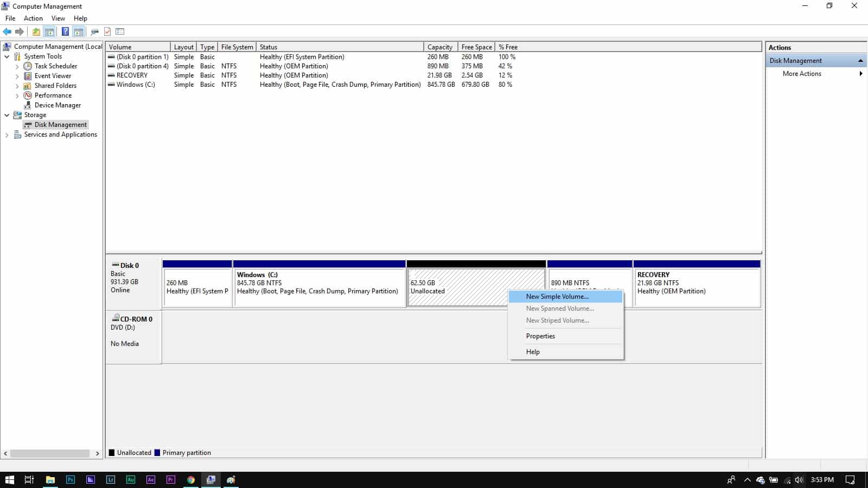Expand the Services and Applications tree node
This screenshot has width=868, height=488.
pos(7,134)
